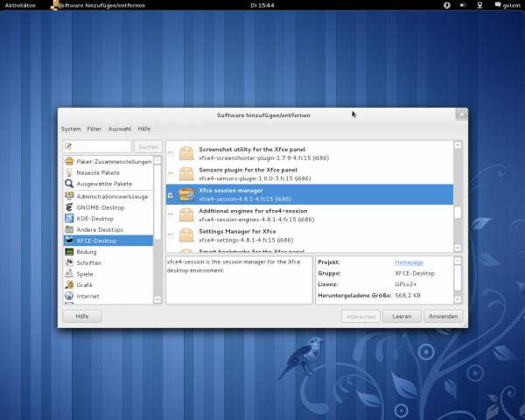The width and height of the screenshot is (525, 420).
Task: Click category list scroll down arrow
Action: click(x=157, y=299)
